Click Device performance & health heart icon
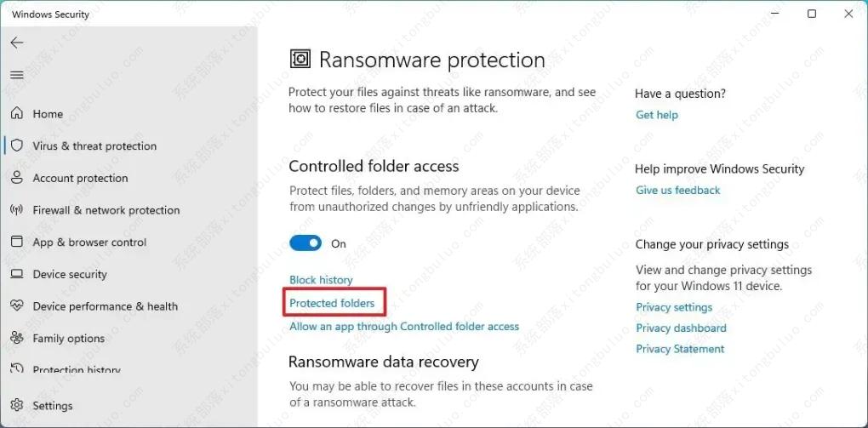Screen dimensions: 868x428 [17, 306]
